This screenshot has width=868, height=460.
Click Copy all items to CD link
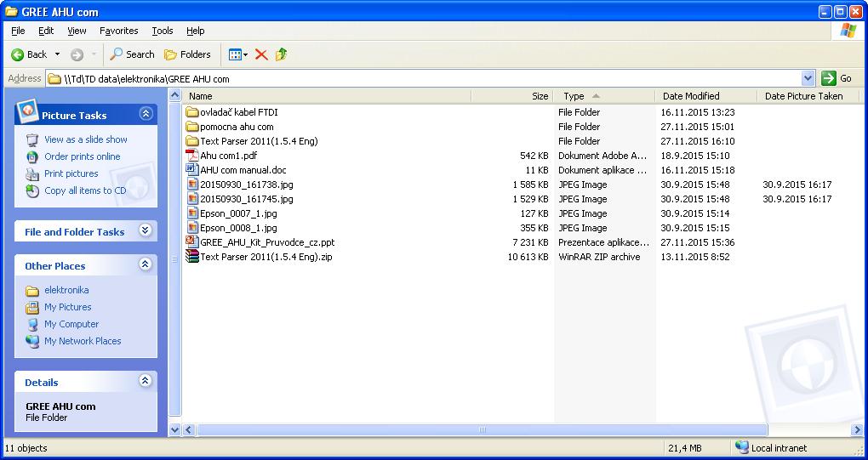point(85,190)
